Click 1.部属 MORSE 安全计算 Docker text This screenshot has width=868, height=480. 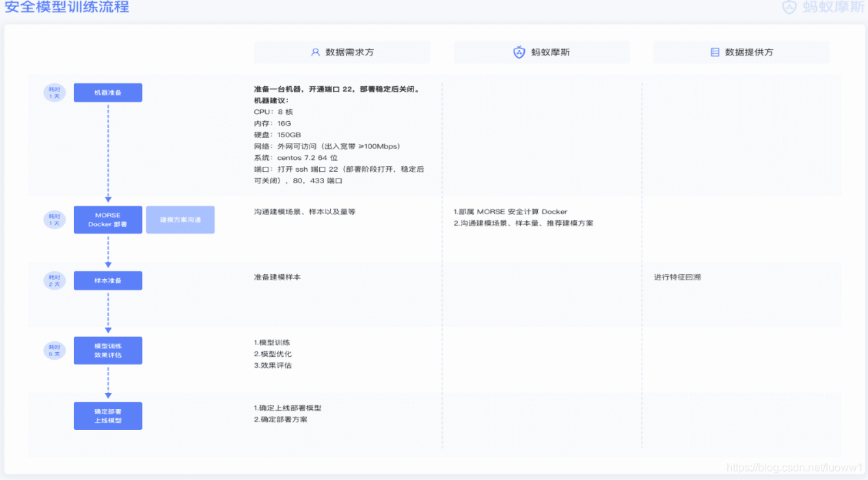point(511,212)
